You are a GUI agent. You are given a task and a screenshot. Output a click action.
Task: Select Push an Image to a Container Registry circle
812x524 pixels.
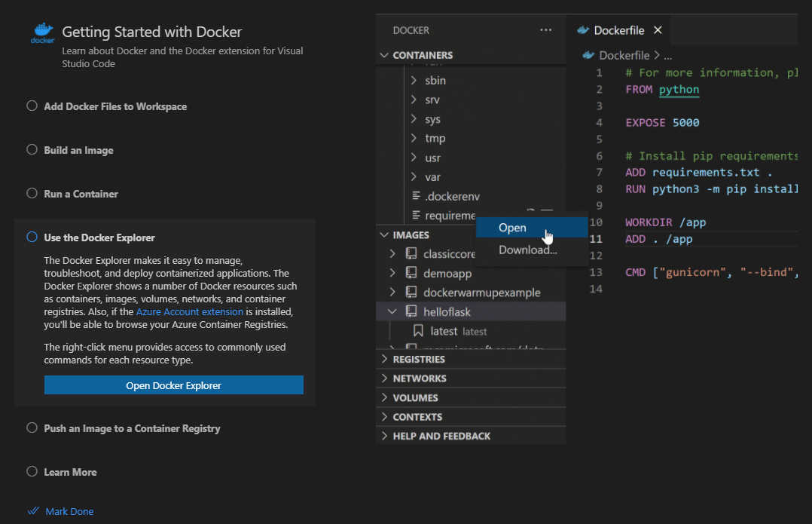pyautogui.click(x=32, y=428)
